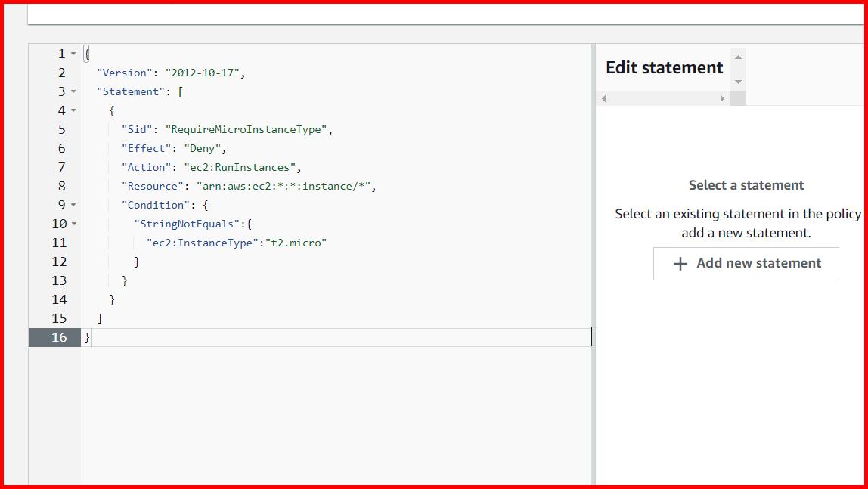868x489 pixels.
Task: Collapse the StringNotEquals block on line 10
Action: point(73,223)
